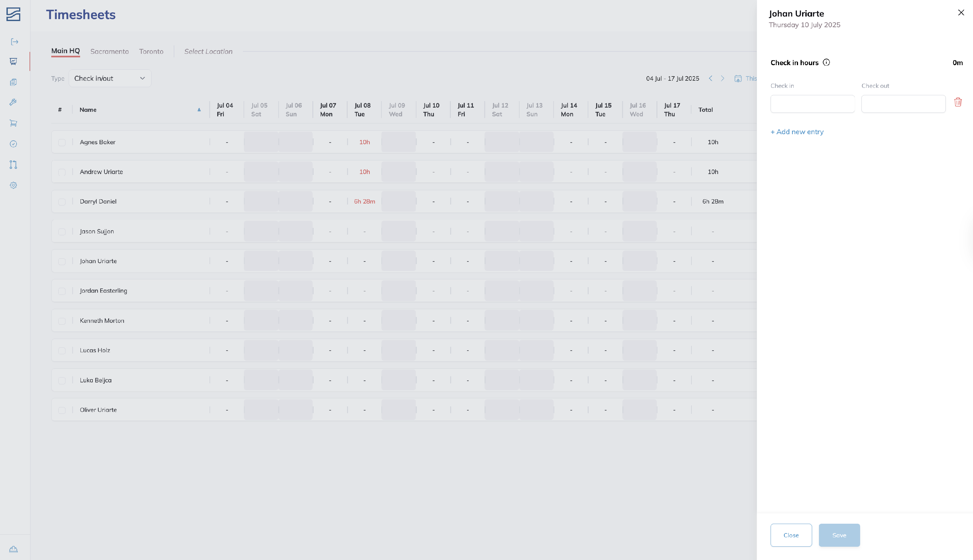
Task: Open the checkmark circle sidebar icon
Action: point(14,144)
